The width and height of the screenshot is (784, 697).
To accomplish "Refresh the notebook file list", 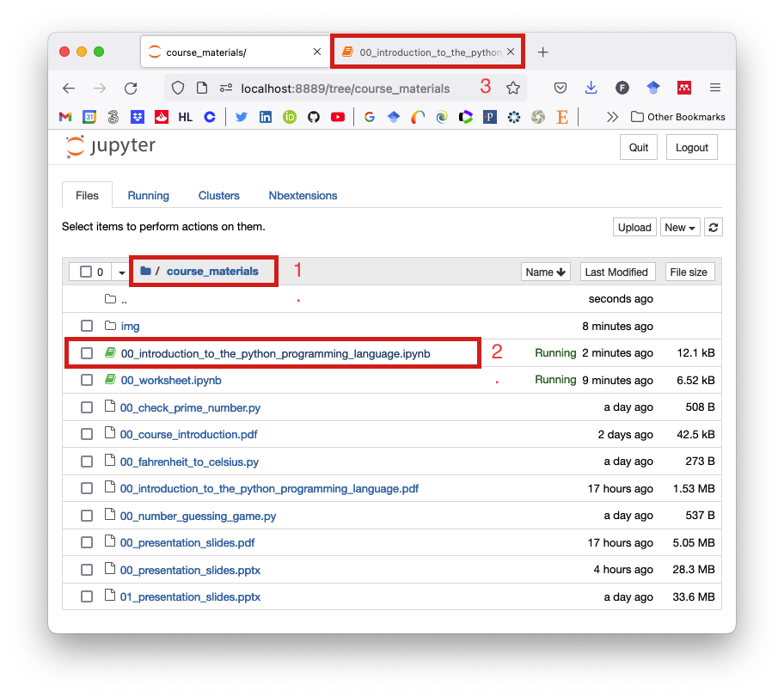I will point(713,228).
